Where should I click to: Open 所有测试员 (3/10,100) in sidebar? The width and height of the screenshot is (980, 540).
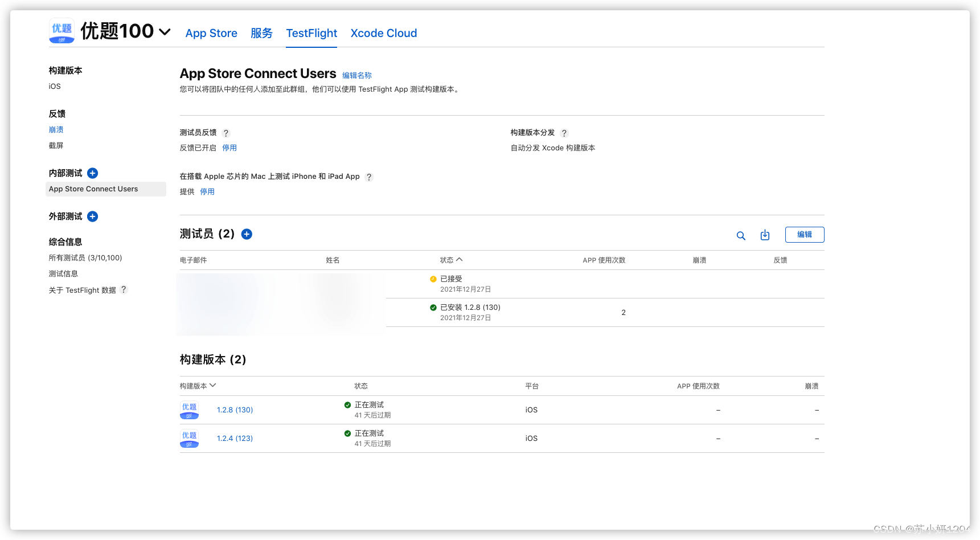click(x=85, y=258)
